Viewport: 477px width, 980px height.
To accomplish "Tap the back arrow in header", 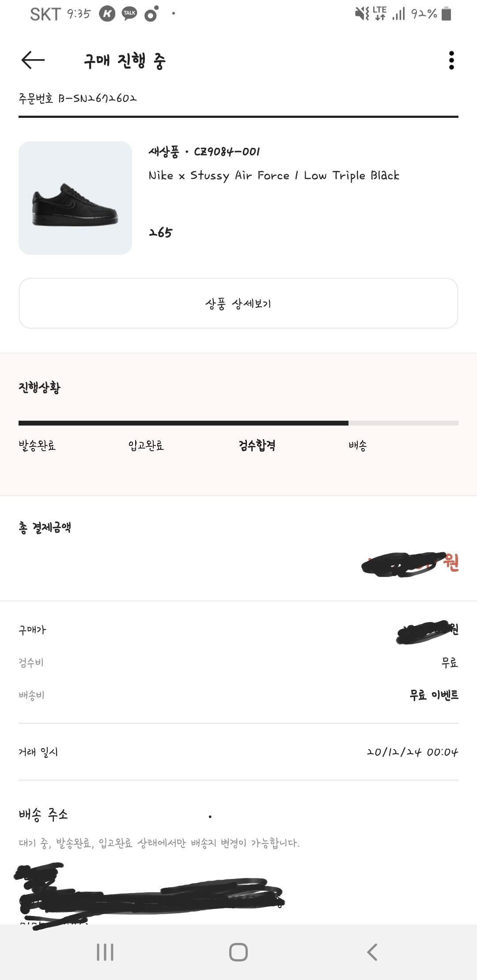I will click(x=33, y=60).
